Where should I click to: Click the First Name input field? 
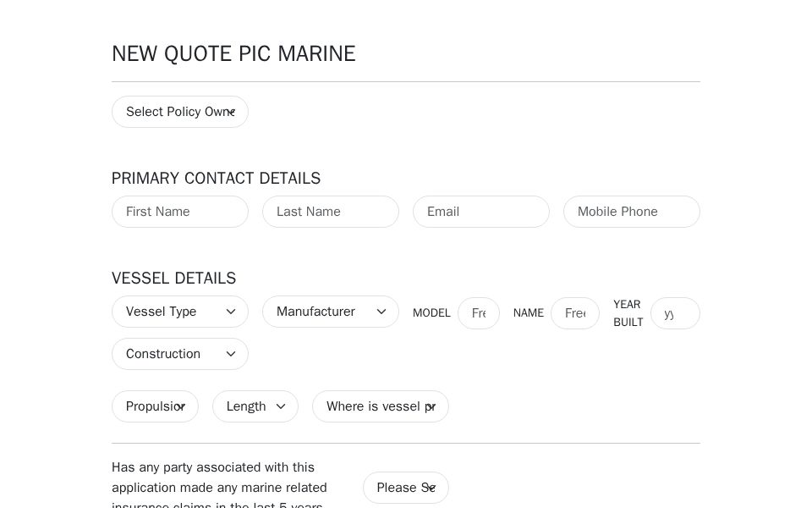point(180,212)
